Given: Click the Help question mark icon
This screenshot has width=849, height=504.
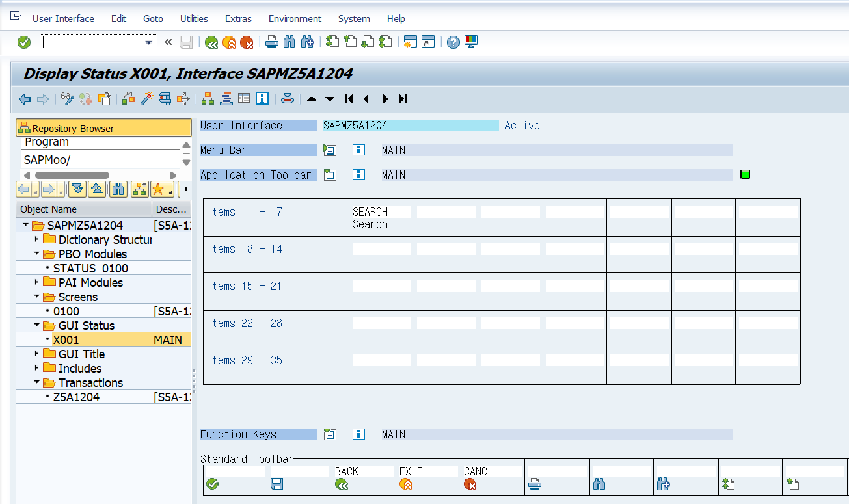Looking at the screenshot, I should pos(453,42).
